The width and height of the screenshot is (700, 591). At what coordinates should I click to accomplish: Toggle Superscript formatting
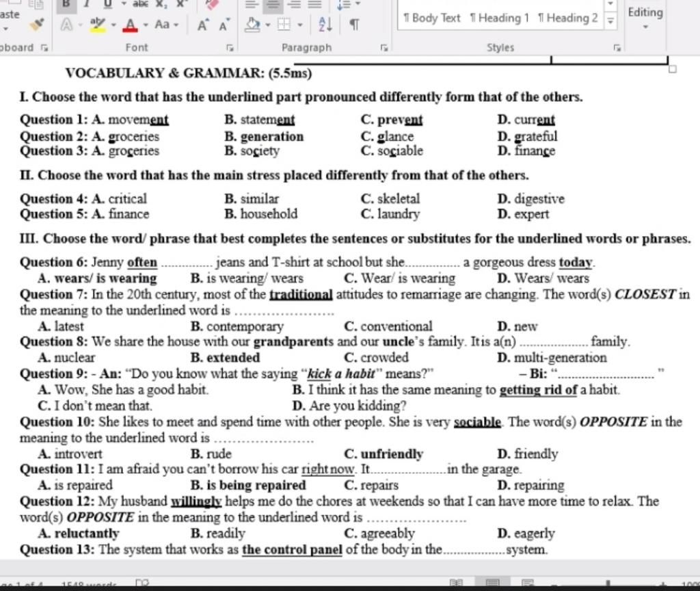[180, 3]
